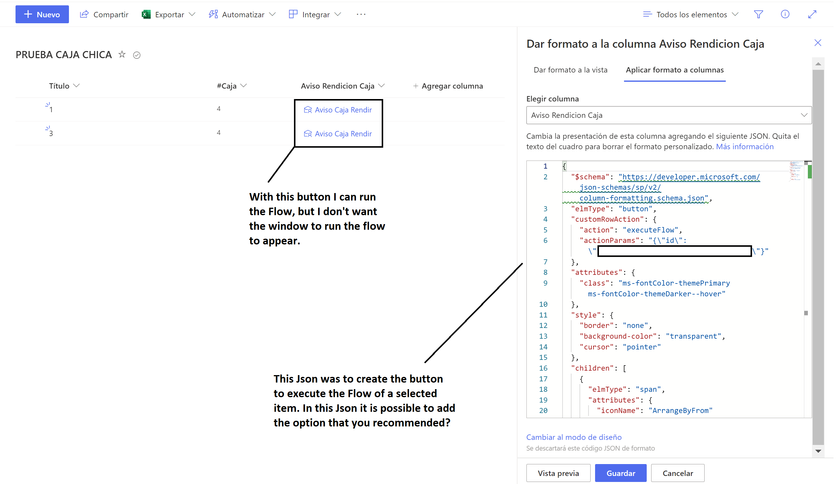Viewport: 838px width, 484px height.
Task: Save formatting with Guardar button
Action: click(x=620, y=473)
